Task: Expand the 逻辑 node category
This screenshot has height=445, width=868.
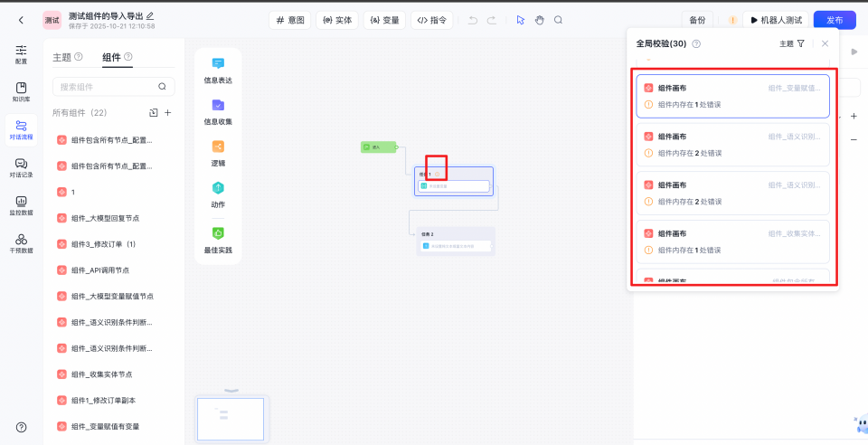Action: coord(218,153)
